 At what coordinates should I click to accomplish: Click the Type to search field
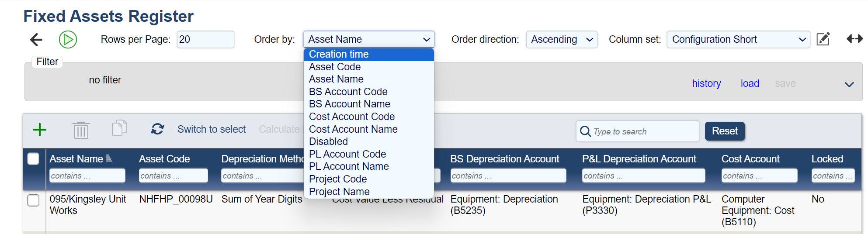pyautogui.click(x=642, y=131)
